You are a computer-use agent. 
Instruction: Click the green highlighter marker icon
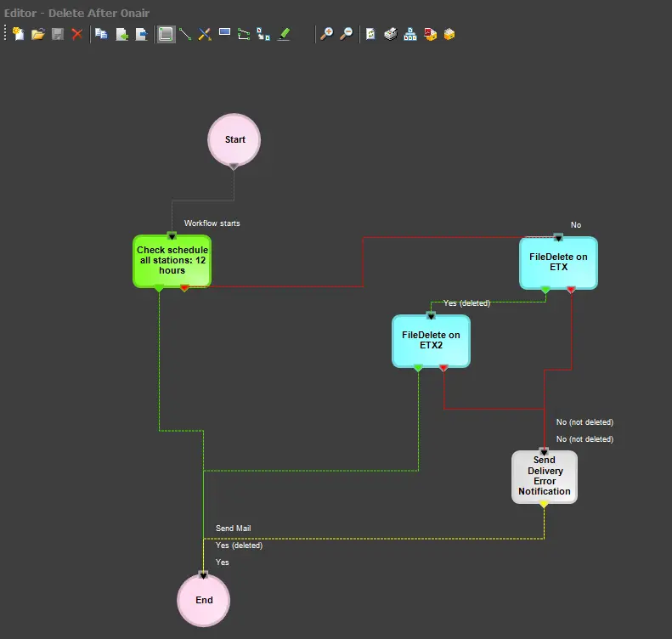coord(285,34)
